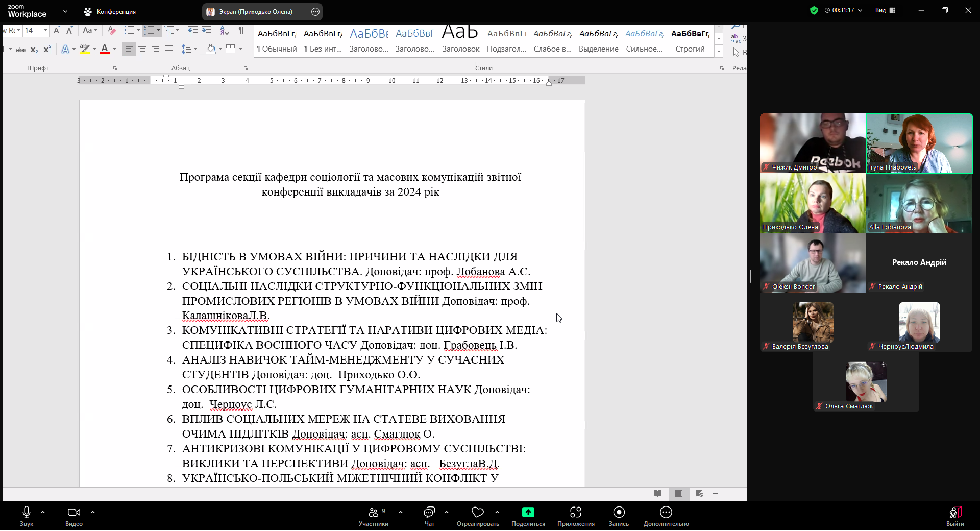
Task: Apply paragraph shading bucket
Action: 210,50
